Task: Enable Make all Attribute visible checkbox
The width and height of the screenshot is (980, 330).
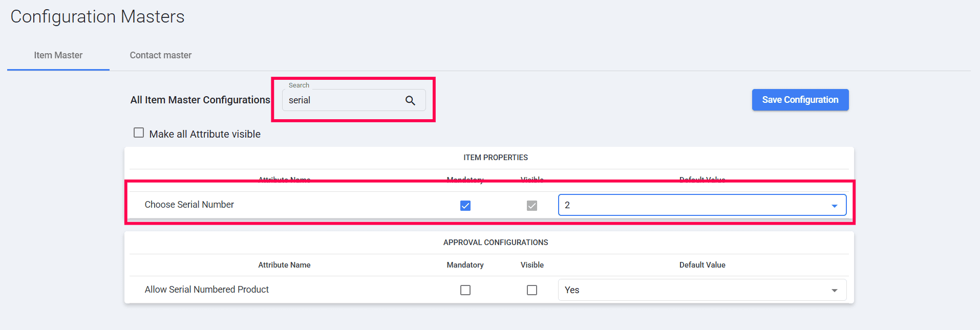Action: coord(139,133)
